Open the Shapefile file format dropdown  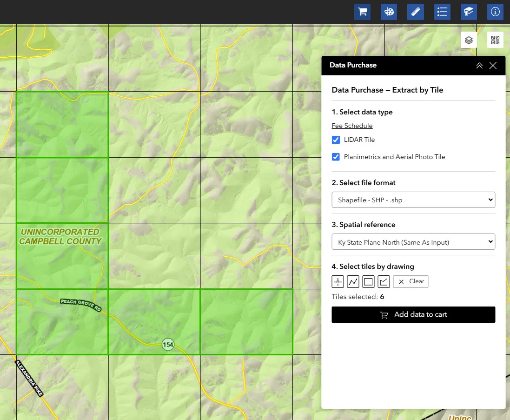(413, 200)
